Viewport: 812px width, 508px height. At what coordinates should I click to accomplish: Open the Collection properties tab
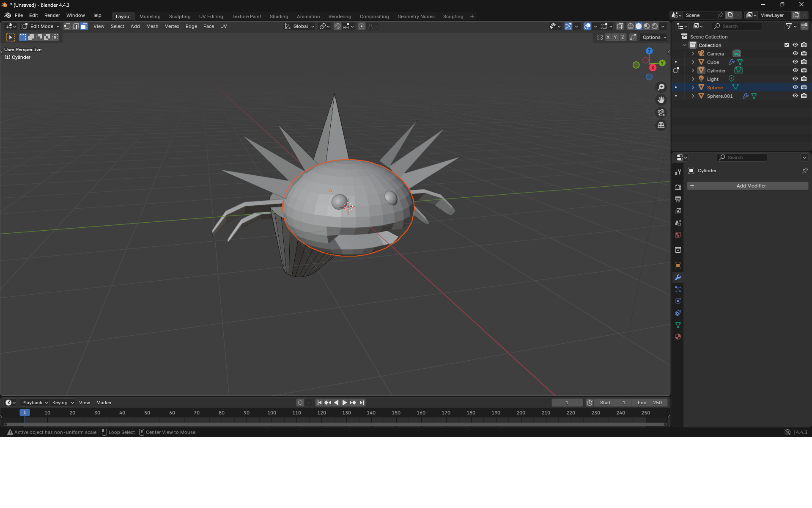pyautogui.click(x=678, y=250)
